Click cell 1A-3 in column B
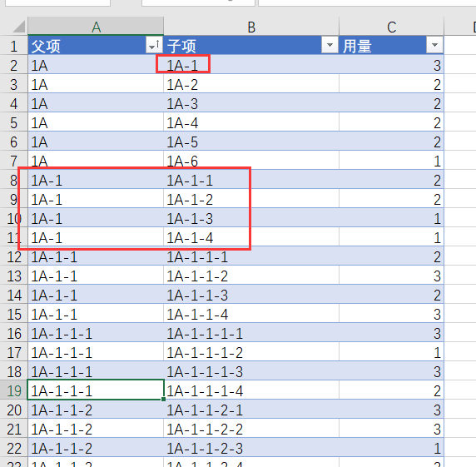 [251, 103]
